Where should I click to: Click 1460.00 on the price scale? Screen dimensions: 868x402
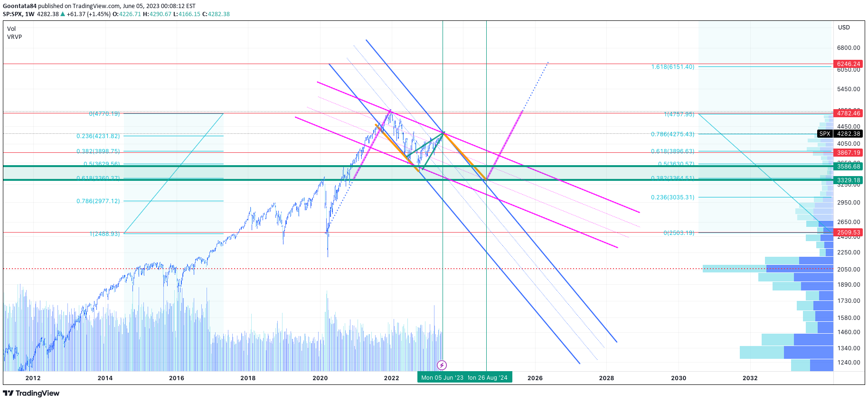click(849, 332)
